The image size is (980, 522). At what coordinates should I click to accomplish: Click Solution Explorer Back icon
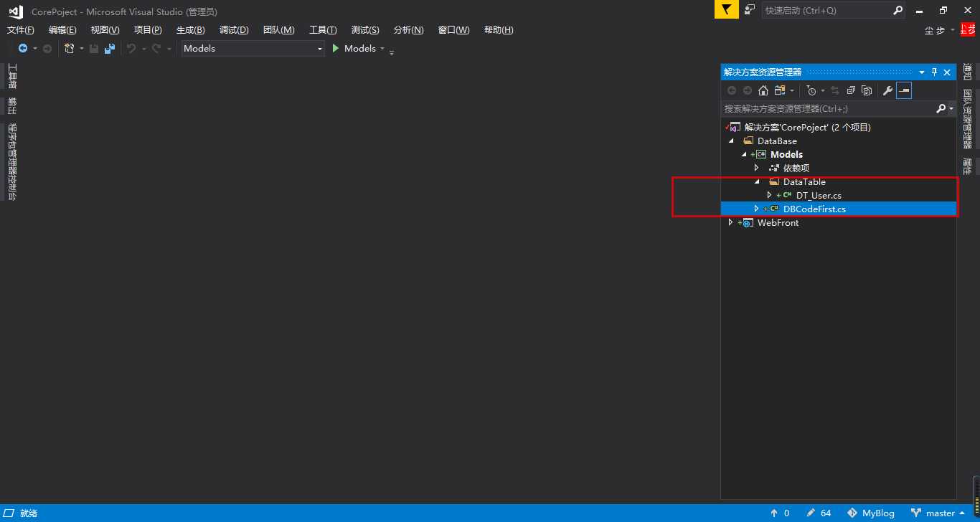tap(732, 90)
